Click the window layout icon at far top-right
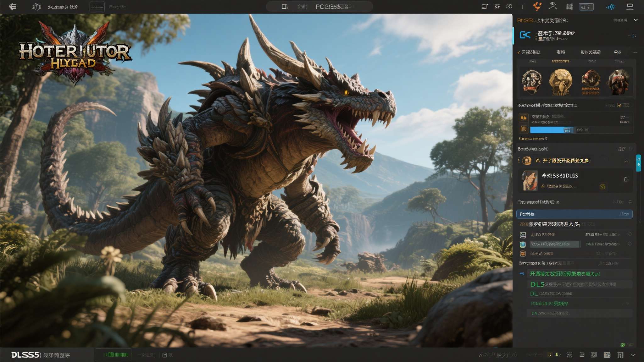 tap(630, 7)
